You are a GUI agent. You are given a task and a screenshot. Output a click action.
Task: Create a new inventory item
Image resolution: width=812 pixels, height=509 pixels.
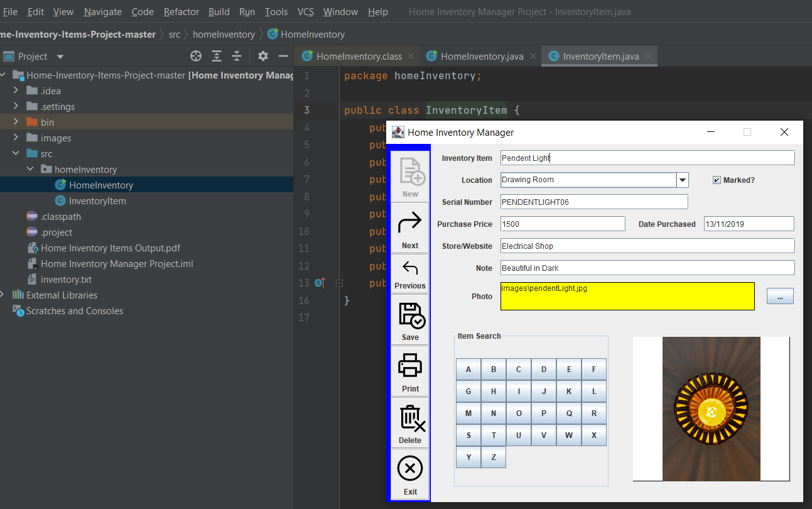[x=409, y=175]
